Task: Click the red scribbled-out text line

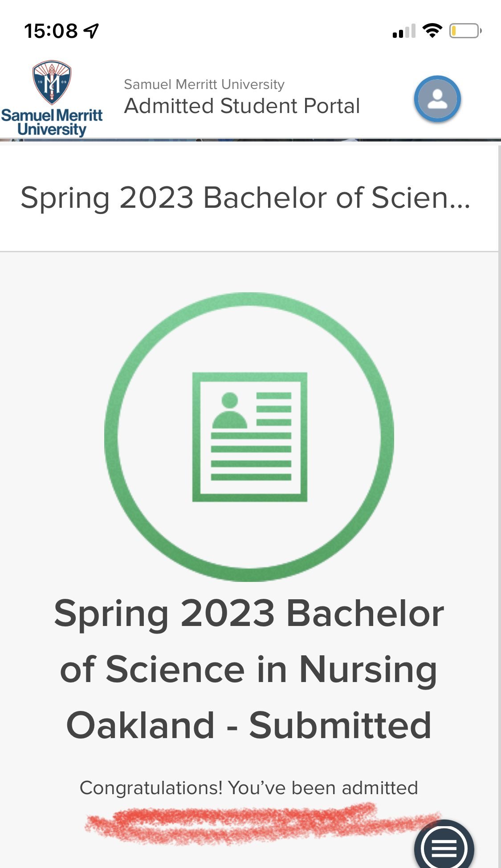Action: pyautogui.click(x=263, y=823)
